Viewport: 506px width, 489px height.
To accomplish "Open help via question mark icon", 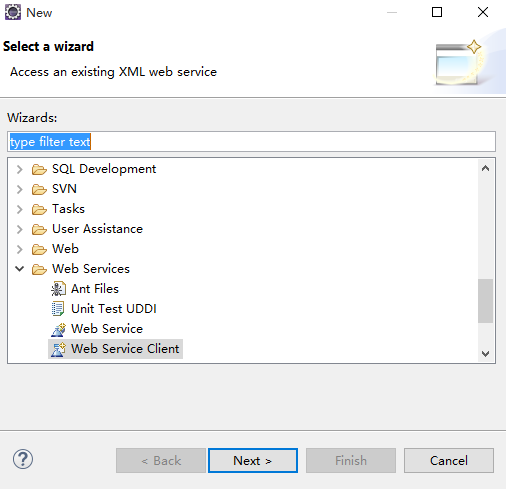I will pos(23,459).
